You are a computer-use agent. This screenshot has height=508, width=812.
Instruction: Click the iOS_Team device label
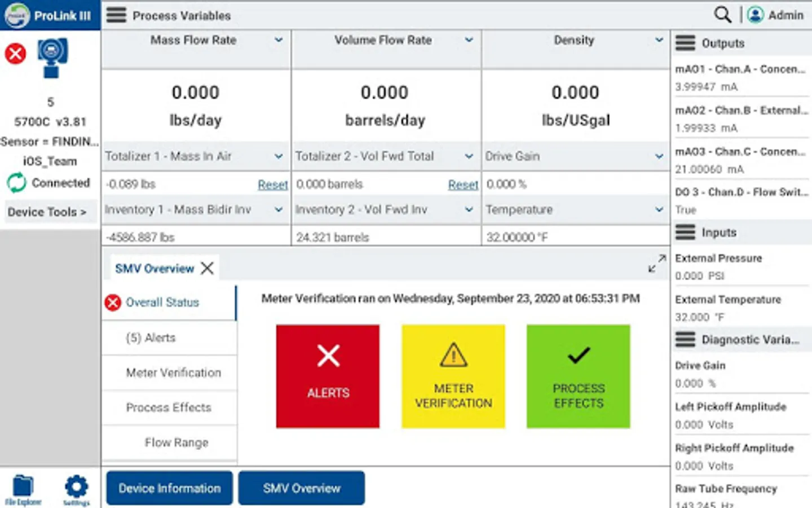(x=50, y=161)
